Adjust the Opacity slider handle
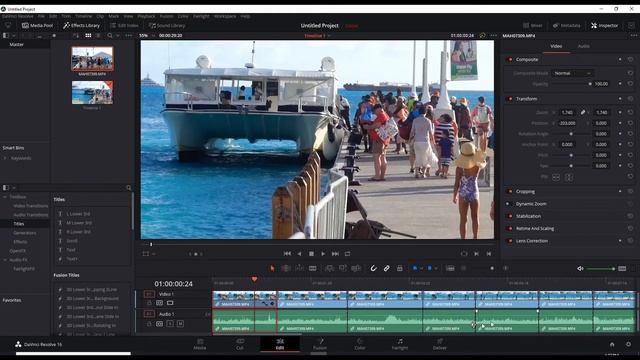Screen dimensions: 640x360 tap(590, 84)
